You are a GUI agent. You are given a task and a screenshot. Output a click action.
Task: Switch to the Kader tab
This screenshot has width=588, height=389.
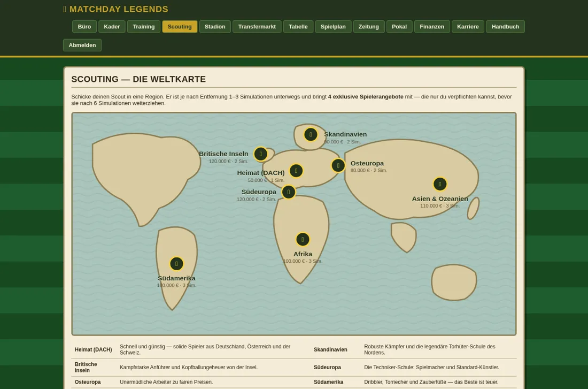(112, 27)
